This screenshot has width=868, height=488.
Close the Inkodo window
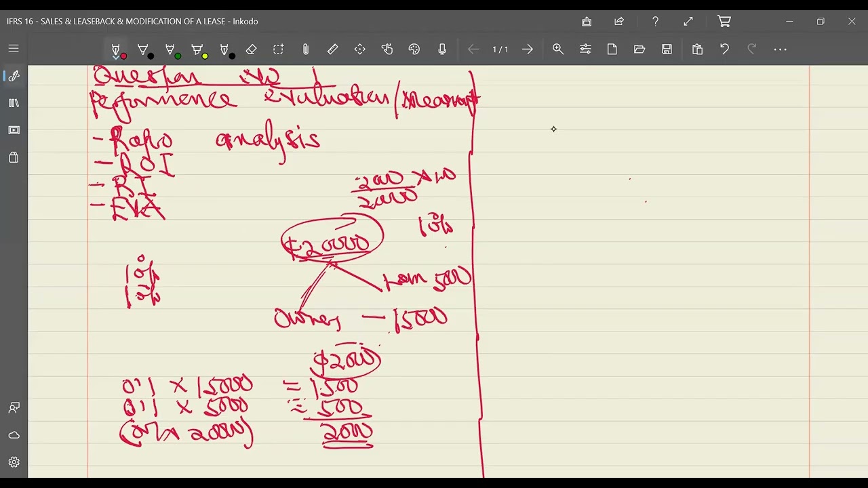pyautogui.click(x=852, y=22)
